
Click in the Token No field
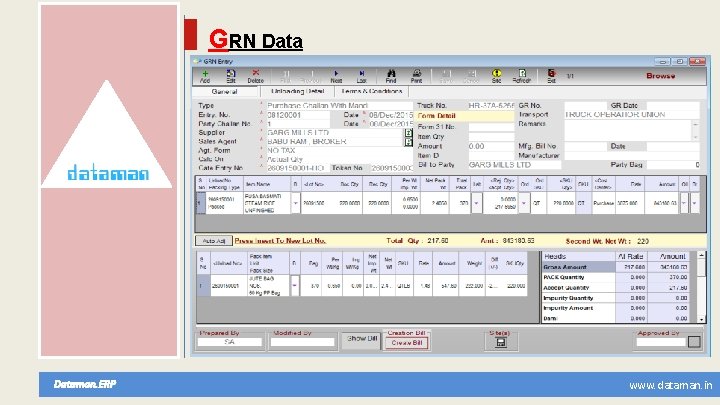pos(391,169)
